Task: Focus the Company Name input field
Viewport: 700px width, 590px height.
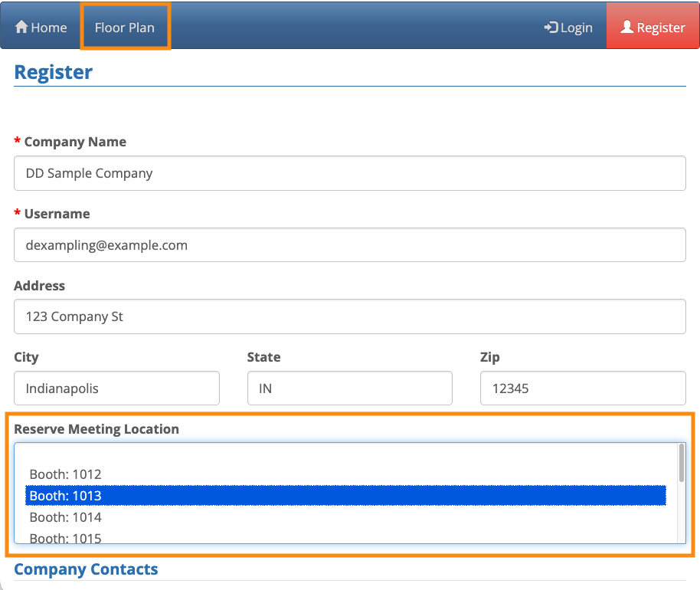Action: pyautogui.click(x=349, y=173)
